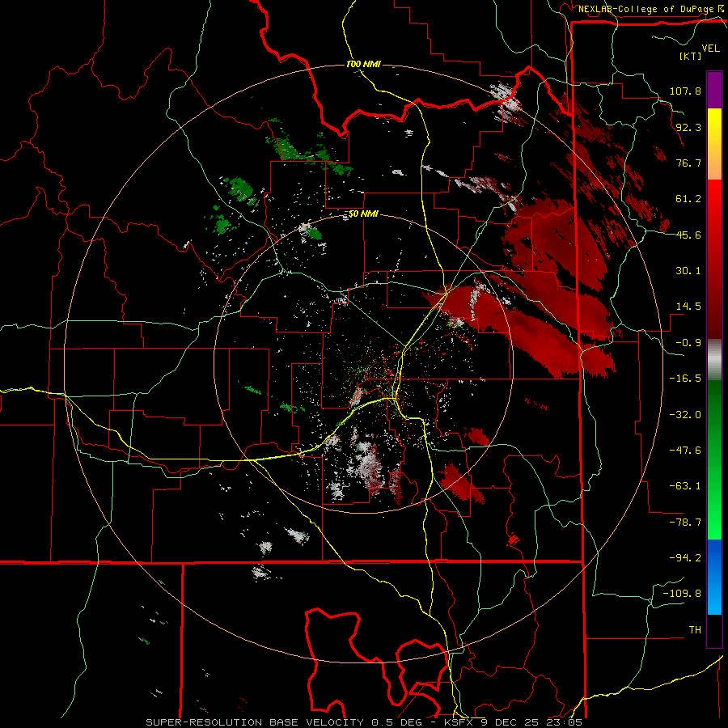The image size is (728, 728).
Task: Click the -94.2 value on velocity scale
Action: click(x=685, y=558)
